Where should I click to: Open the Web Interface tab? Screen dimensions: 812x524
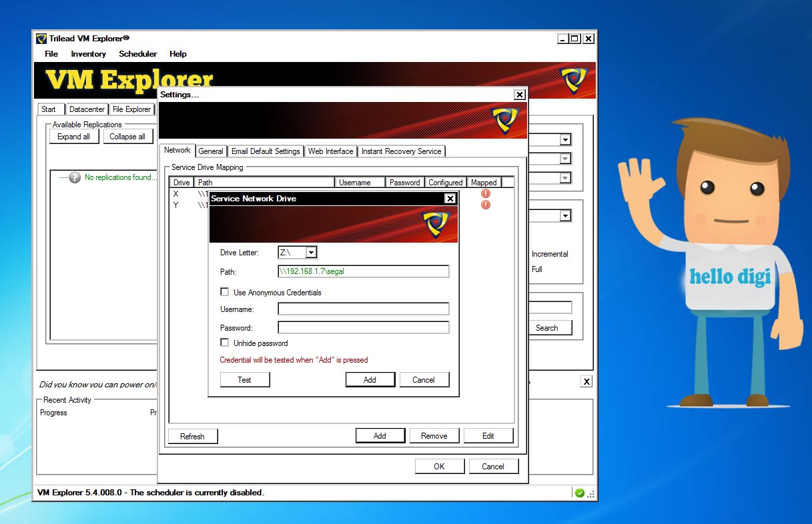(330, 151)
